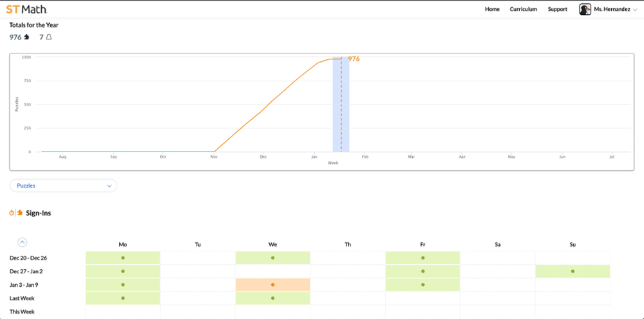Click the JiJi penguin avatar icon
Image resolution: width=644 pixels, height=319 pixels.
tap(585, 9)
